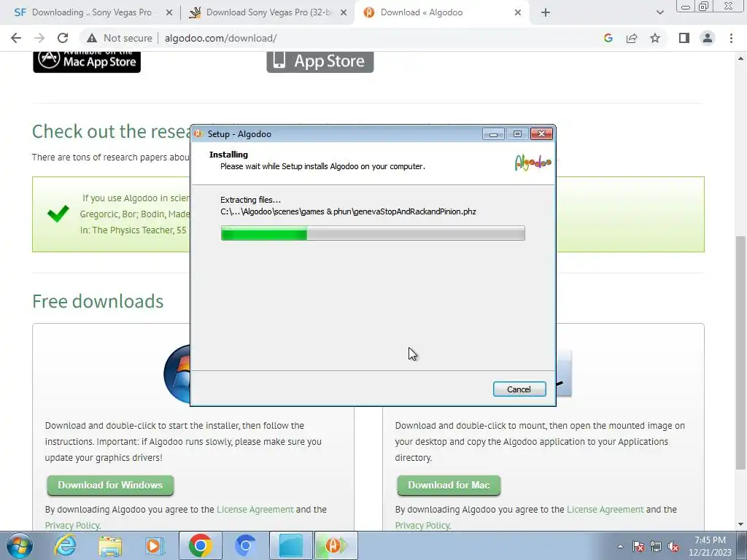This screenshot has width=747, height=560.
Task: Click the Setup - Algodoo title bar icon
Action: pos(198,134)
